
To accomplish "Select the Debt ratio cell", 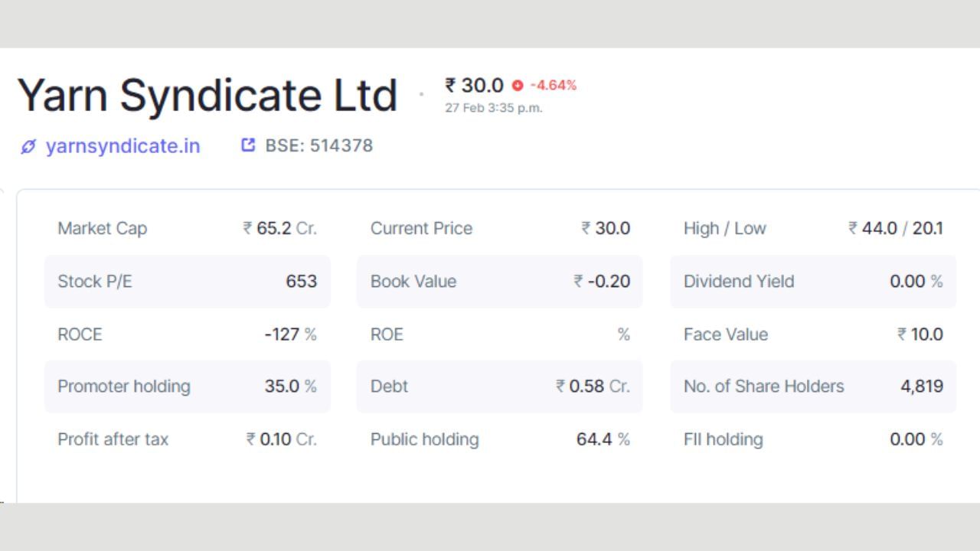I will point(500,386).
